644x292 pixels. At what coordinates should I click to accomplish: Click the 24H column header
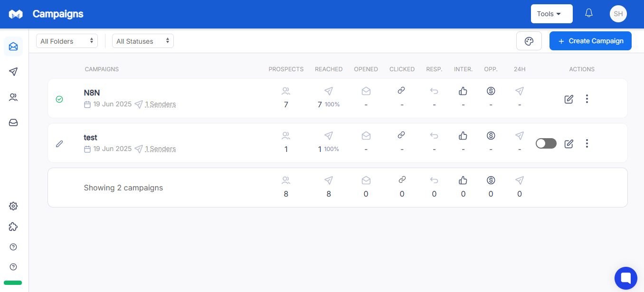tap(520, 69)
